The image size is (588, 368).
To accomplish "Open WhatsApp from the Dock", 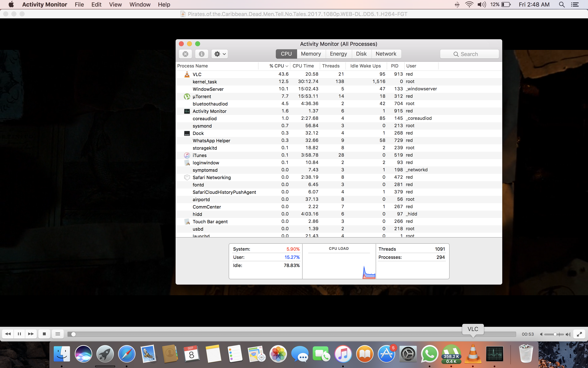I will (429, 354).
